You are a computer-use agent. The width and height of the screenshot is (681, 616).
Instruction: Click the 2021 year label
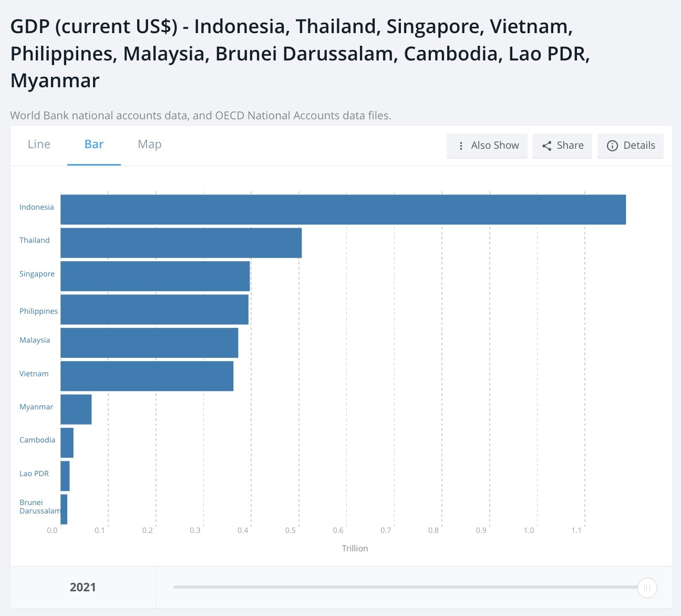coord(82,587)
